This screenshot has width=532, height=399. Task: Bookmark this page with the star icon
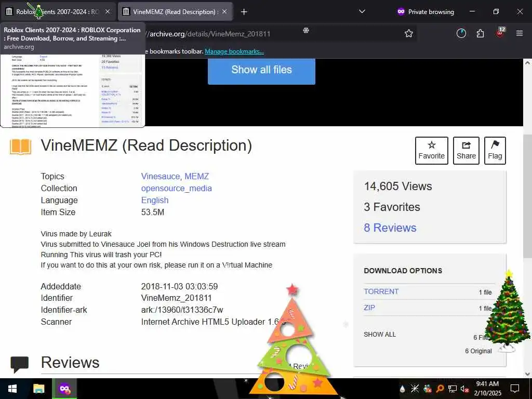(409, 33)
